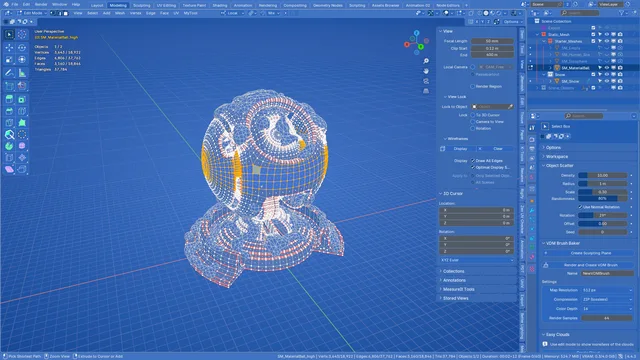640x360 pixels.
Task: Open the File menu
Action: click(x=15, y=4)
